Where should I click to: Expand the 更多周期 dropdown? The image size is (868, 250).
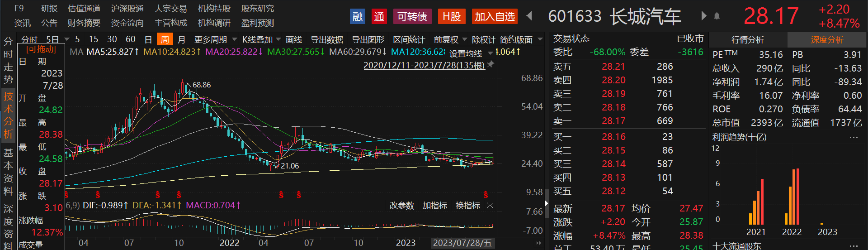(x=214, y=39)
